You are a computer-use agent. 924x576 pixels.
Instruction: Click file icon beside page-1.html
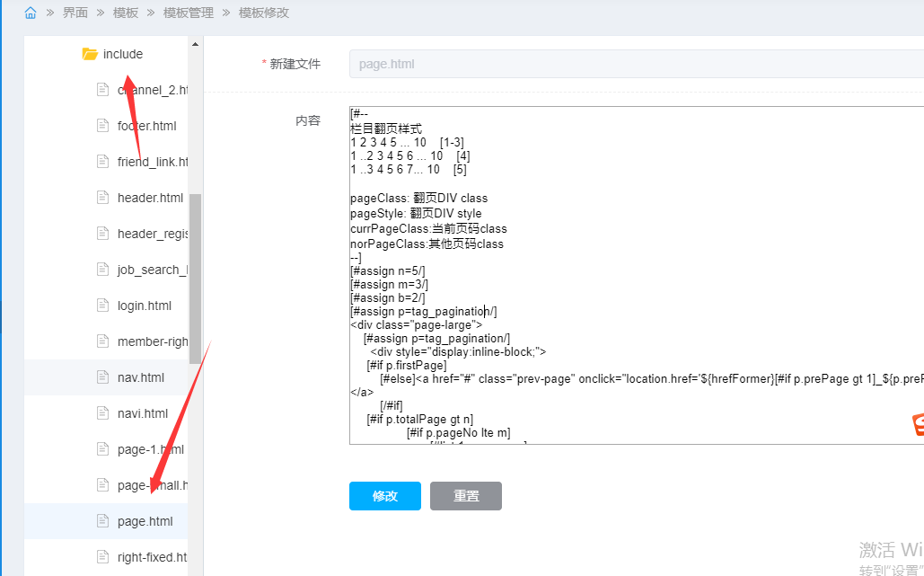coord(102,449)
